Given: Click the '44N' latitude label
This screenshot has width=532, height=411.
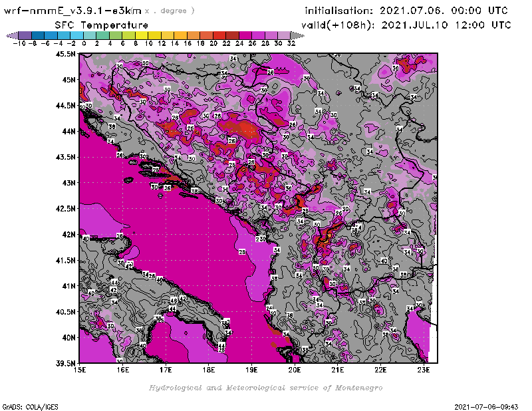Looking at the screenshot, I should [69, 131].
